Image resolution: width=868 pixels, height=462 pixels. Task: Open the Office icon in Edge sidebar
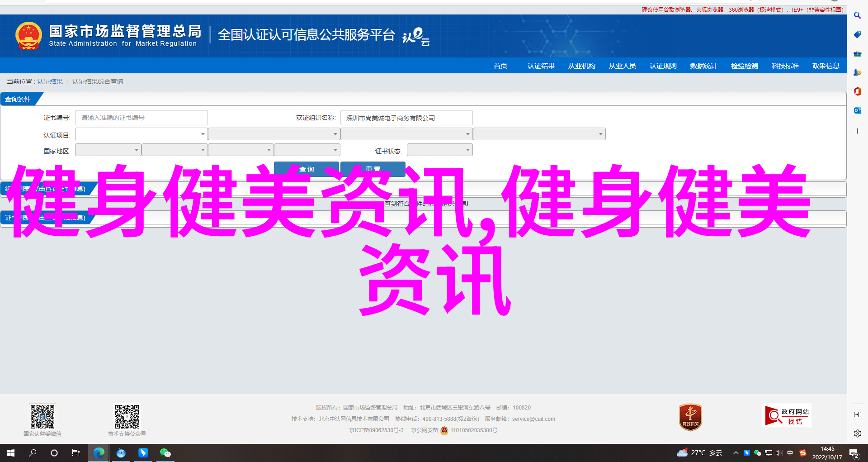[857, 91]
